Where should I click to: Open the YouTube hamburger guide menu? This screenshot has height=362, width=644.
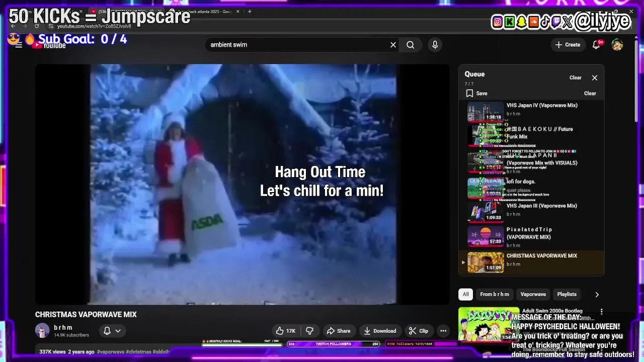(19, 45)
